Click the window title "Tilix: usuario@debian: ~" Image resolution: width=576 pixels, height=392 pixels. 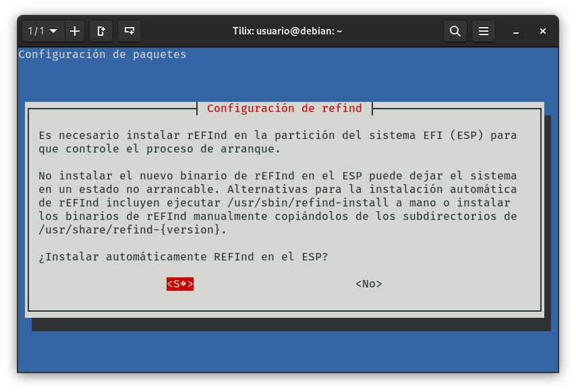coord(287,31)
